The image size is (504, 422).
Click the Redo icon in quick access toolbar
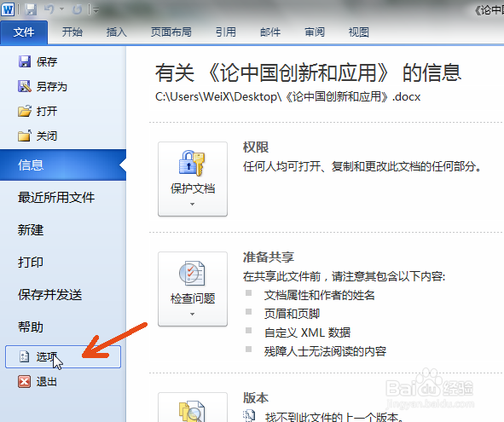77,10
